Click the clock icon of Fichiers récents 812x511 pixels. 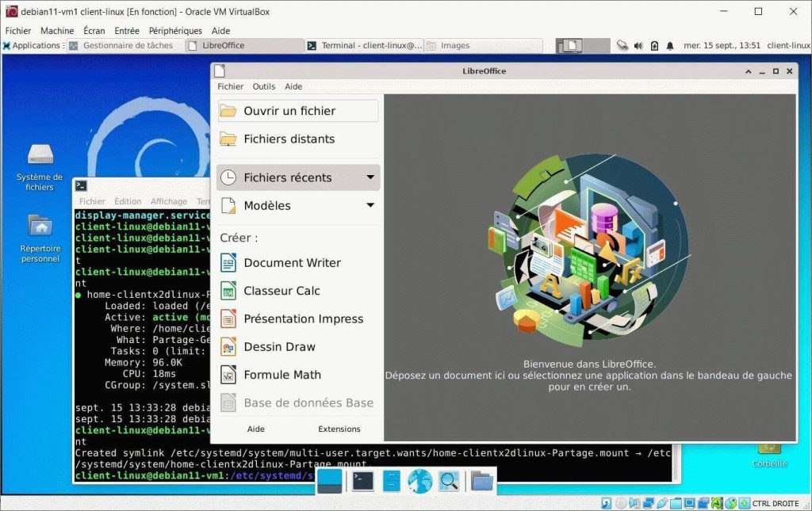click(x=228, y=177)
